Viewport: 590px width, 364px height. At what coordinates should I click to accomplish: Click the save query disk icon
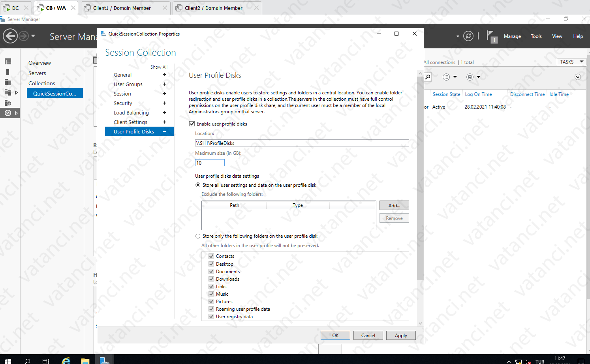470,77
